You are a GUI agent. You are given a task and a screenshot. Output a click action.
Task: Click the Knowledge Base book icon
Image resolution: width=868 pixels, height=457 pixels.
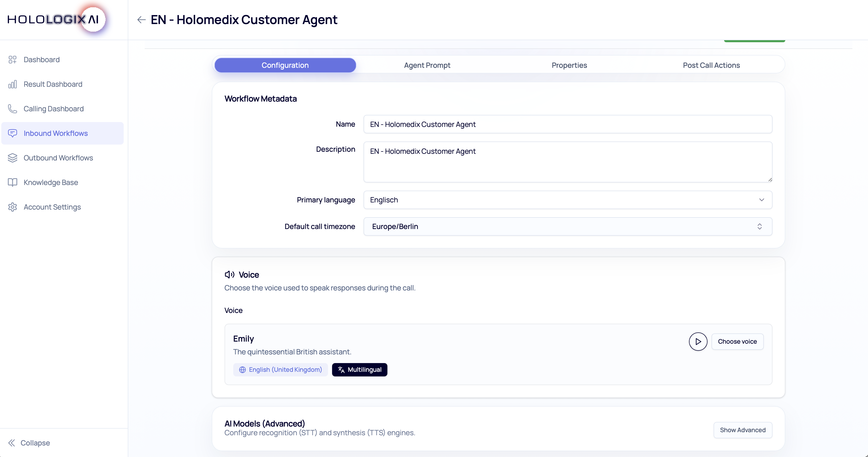point(13,182)
